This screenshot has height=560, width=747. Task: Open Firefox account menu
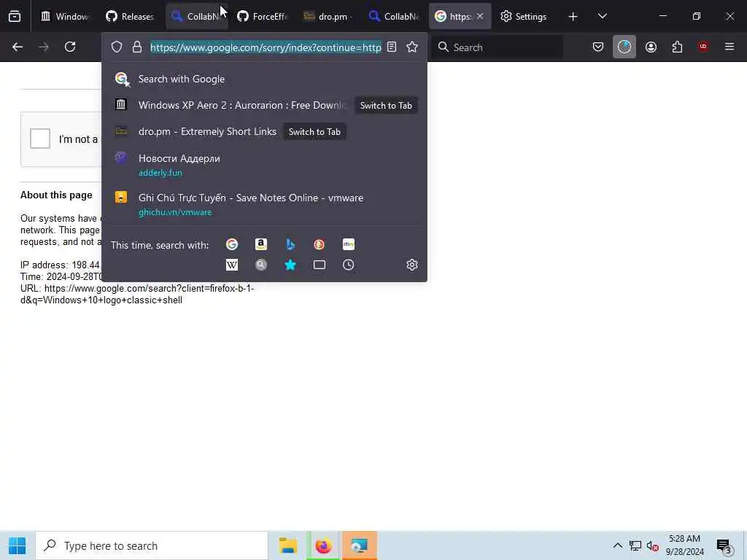(x=651, y=47)
